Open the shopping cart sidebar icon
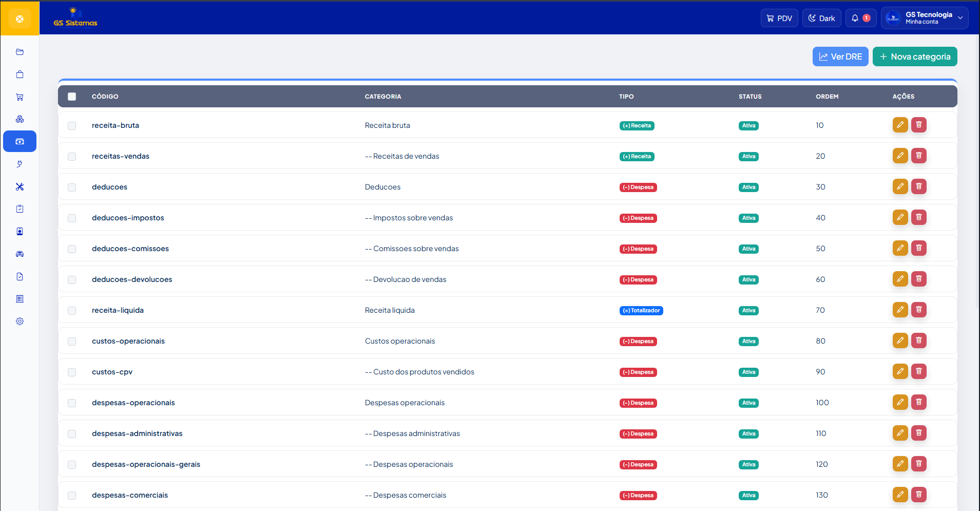 pos(20,97)
